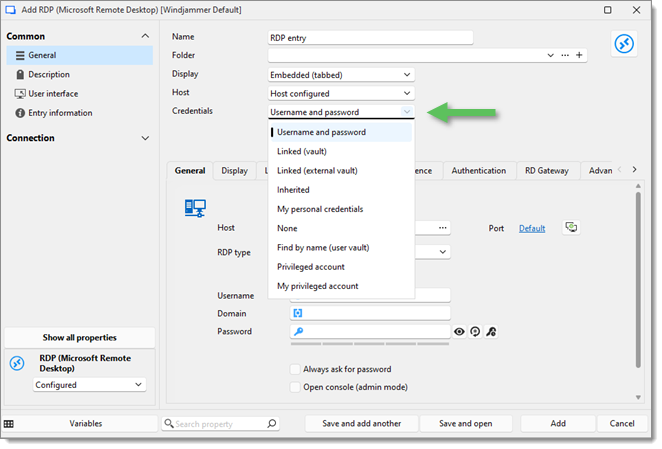Open the RD Gateway tab
The image size is (662, 449).
547,171
